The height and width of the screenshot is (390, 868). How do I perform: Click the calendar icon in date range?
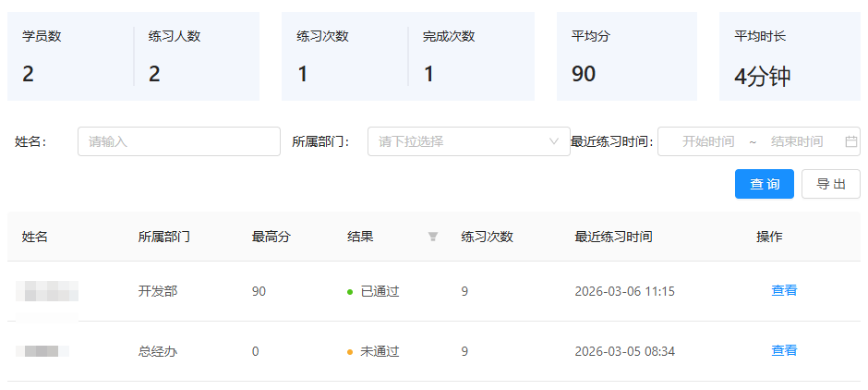click(850, 141)
